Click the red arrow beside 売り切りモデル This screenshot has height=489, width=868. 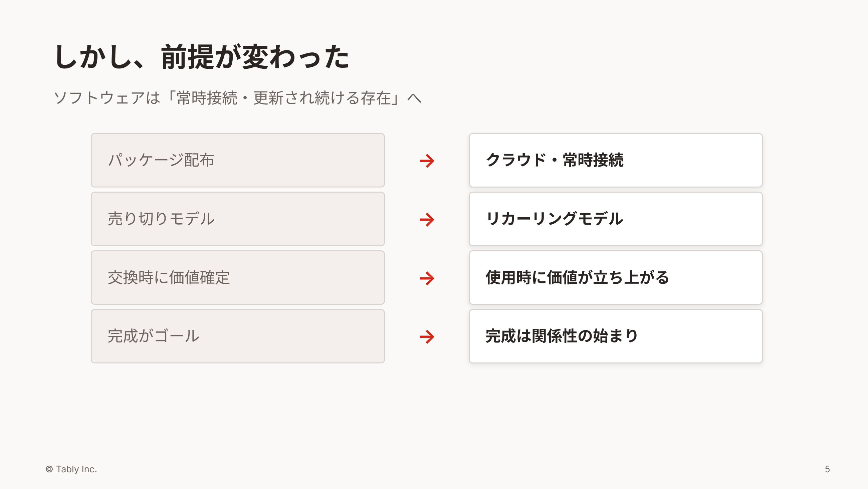(x=427, y=219)
